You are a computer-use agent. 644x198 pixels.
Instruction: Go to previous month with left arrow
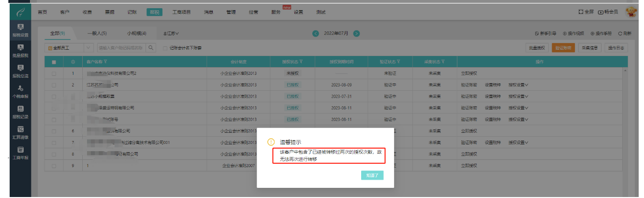(x=316, y=33)
